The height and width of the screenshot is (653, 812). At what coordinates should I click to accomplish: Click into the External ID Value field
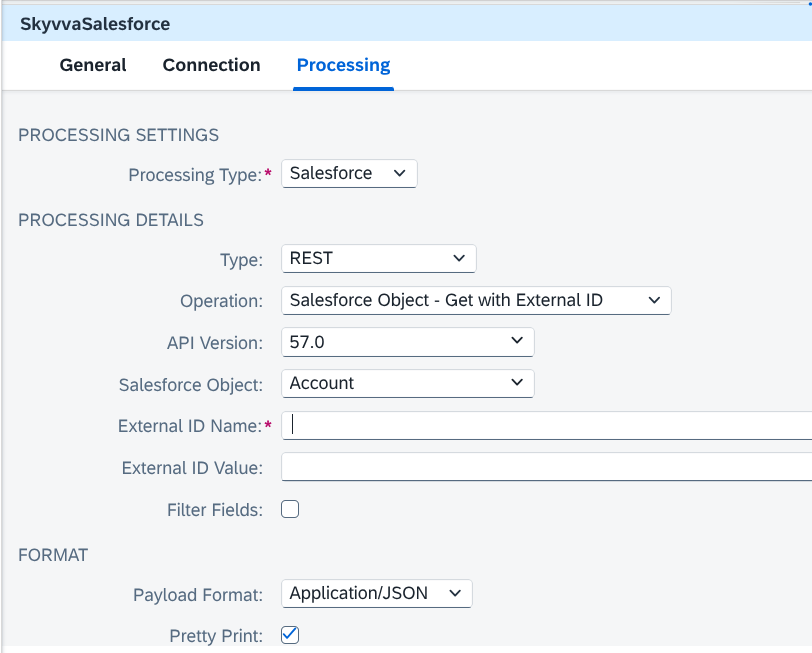click(x=546, y=467)
